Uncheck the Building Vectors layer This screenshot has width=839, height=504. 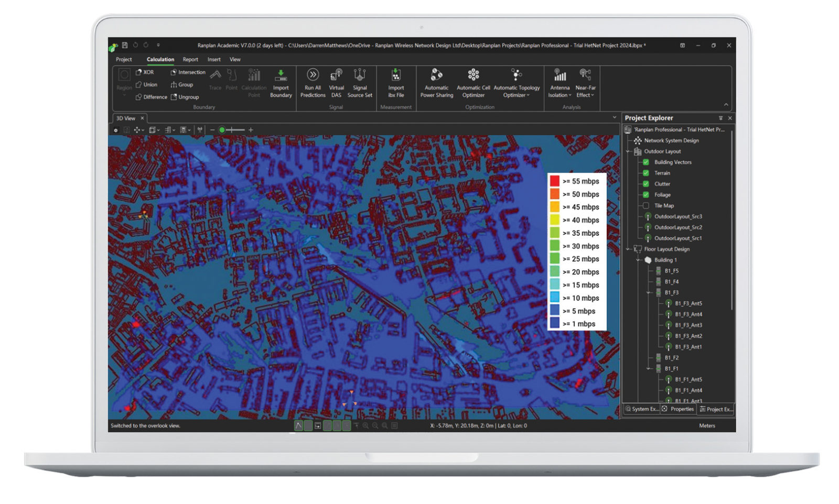(646, 162)
